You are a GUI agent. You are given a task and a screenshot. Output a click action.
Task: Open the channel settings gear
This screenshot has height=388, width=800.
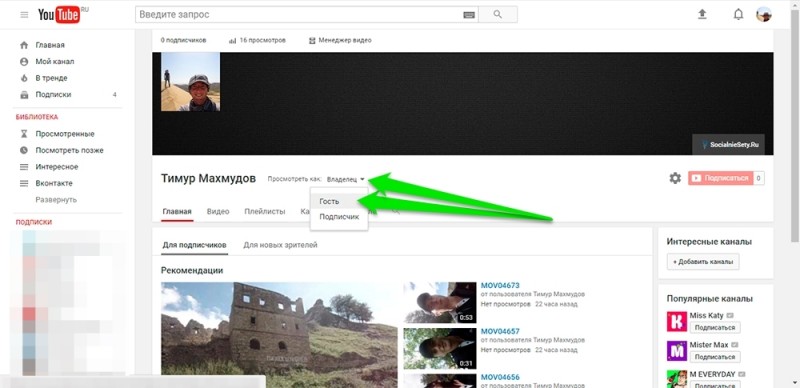[675, 178]
